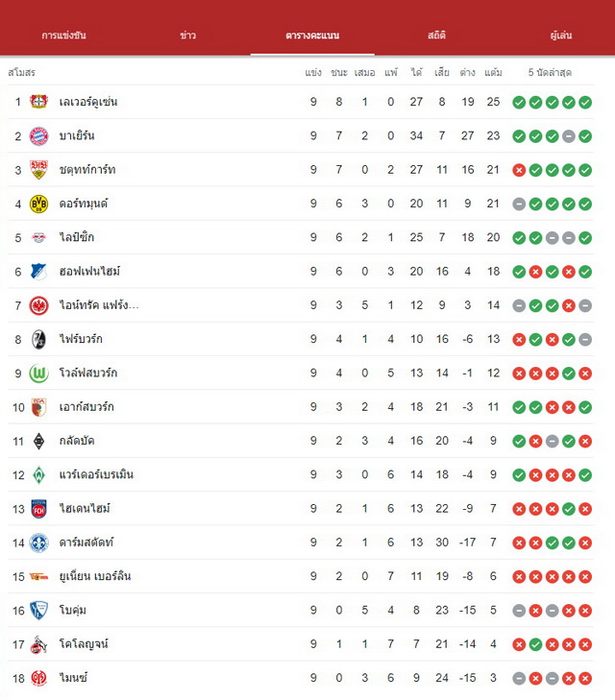Click the Heidenheim FCH badge
This screenshot has height=700, width=615.
point(38,509)
